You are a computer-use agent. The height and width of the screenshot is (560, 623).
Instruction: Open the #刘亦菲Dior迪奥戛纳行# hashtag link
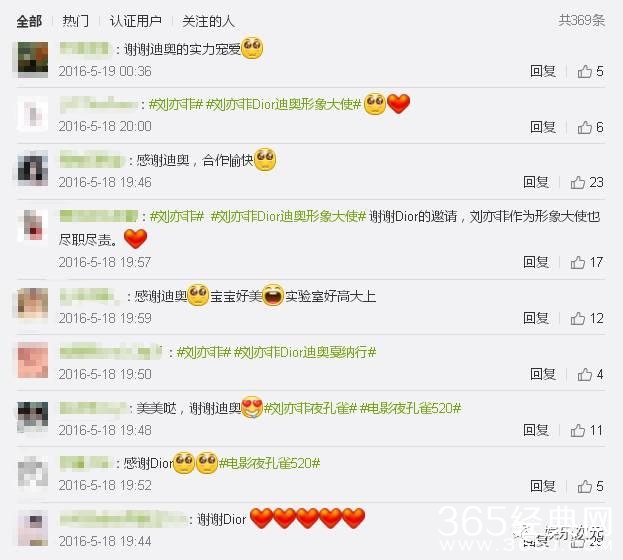(305, 352)
